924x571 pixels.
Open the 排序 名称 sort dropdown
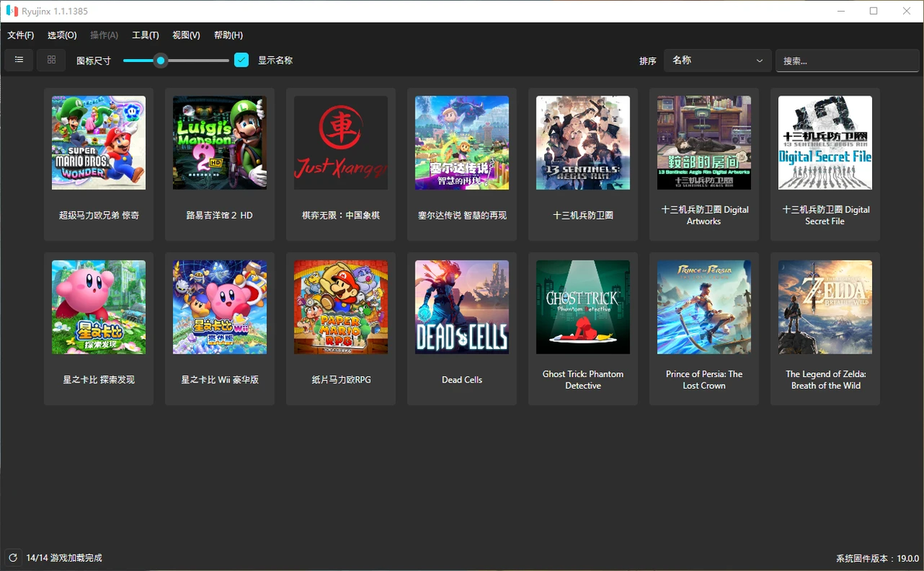click(x=717, y=61)
